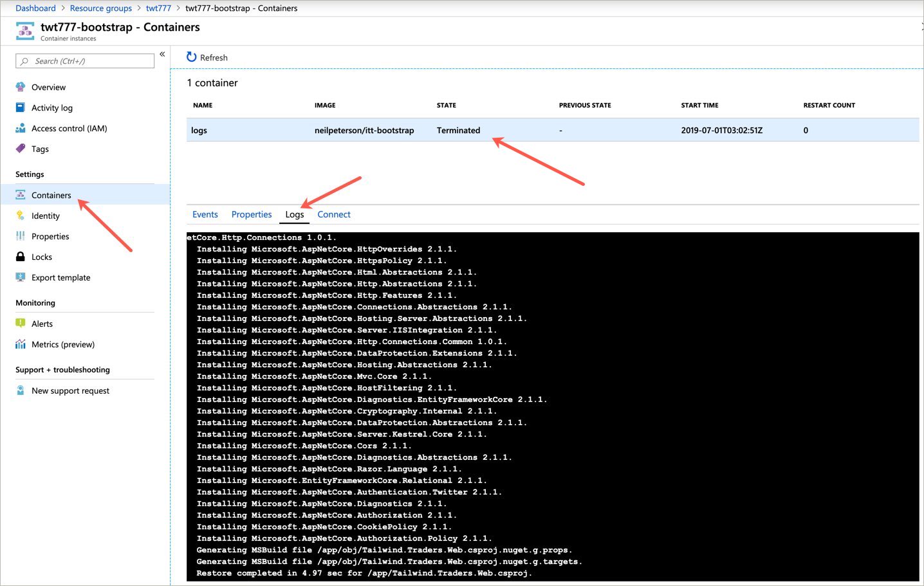Go to Resource groups breadcrumb link
The height and width of the screenshot is (586, 924).
[x=101, y=8]
